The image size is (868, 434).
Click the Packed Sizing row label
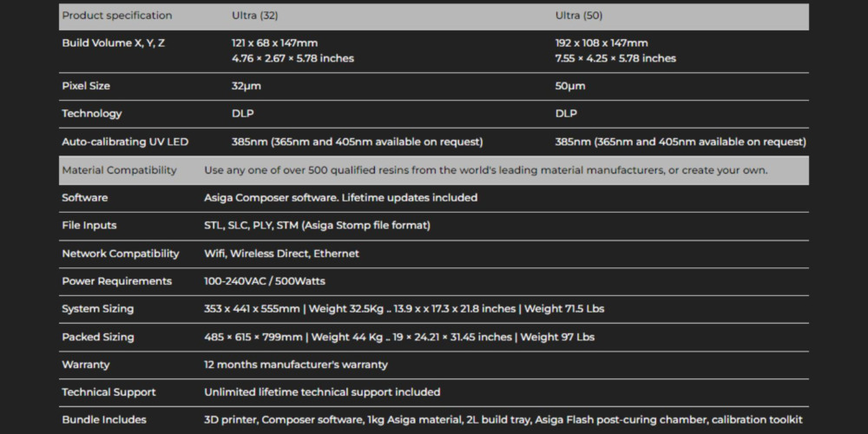coord(97,337)
